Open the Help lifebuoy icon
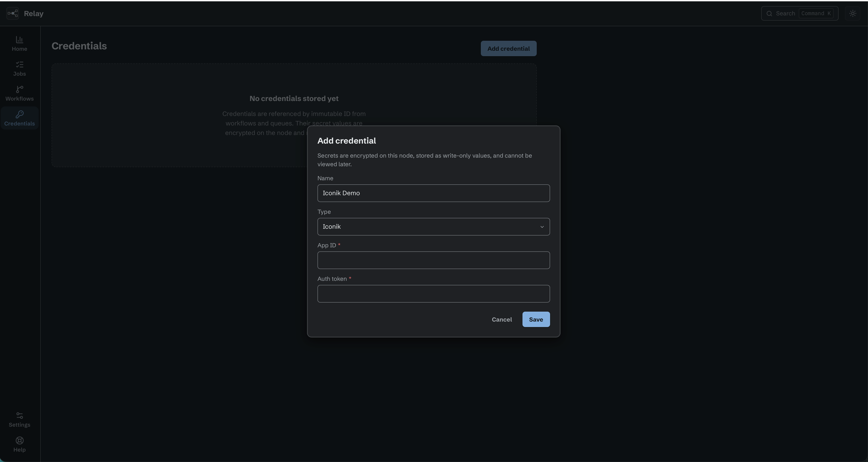Screen dimensions: 868x462 pos(19,440)
